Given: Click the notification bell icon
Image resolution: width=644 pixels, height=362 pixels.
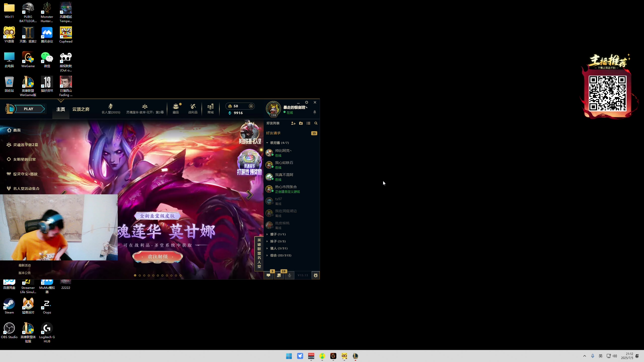Looking at the screenshot, I should tap(314, 112).
